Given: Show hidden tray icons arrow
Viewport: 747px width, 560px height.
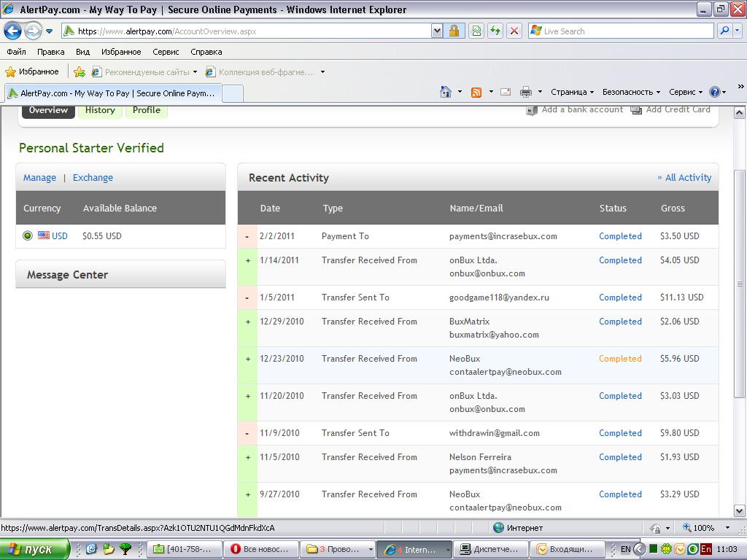Looking at the screenshot, I should [640, 549].
